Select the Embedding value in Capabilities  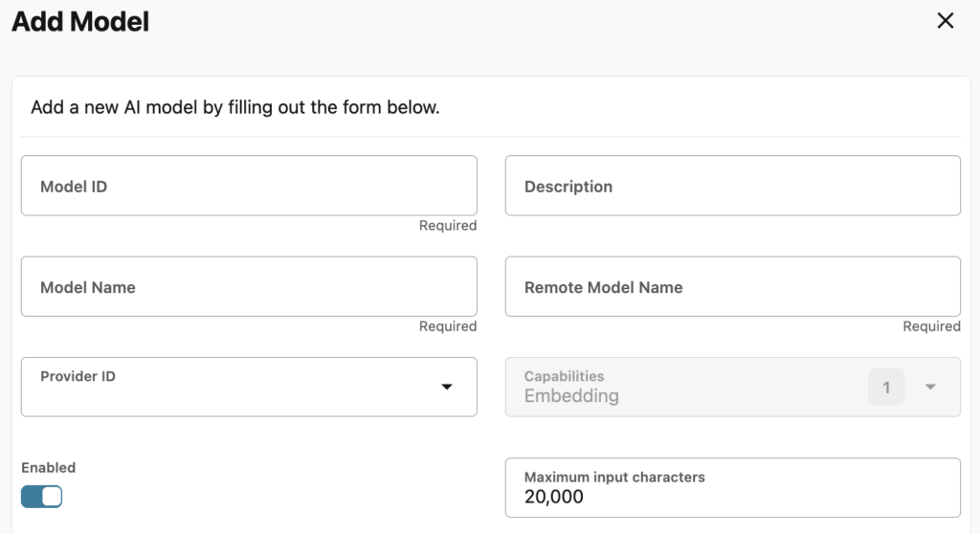pos(571,396)
